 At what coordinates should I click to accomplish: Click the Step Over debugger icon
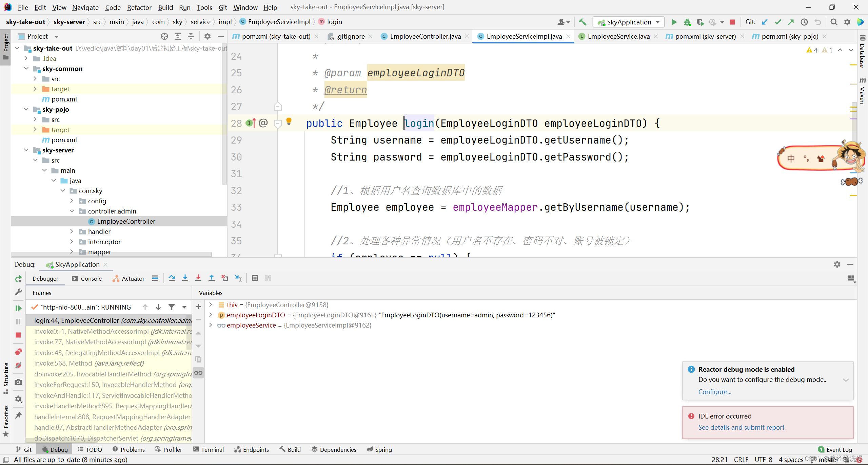(x=172, y=278)
